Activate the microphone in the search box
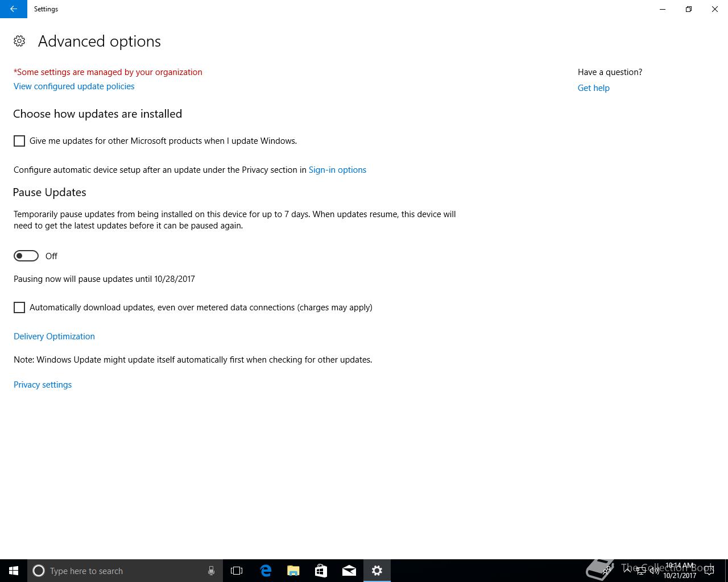This screenshot has height=582, width=728. click(211, 571)
